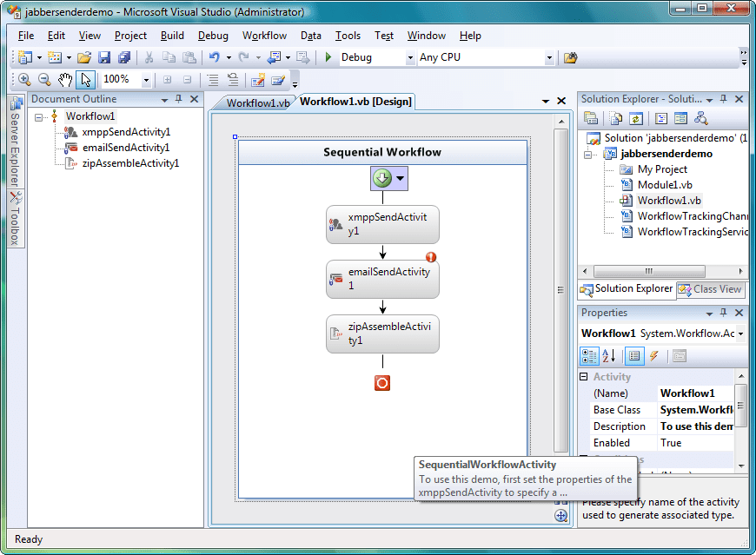Open the Any CPU platform dropdown

pyautogui.click(x=549, y=58)
